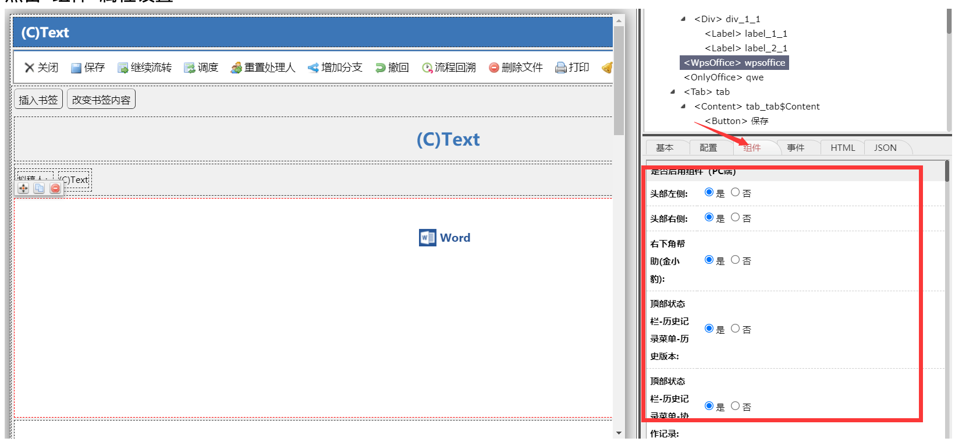980x445 pixels.
Task: Click the 继续流转 toolbar icon
Action: point(123,68)
